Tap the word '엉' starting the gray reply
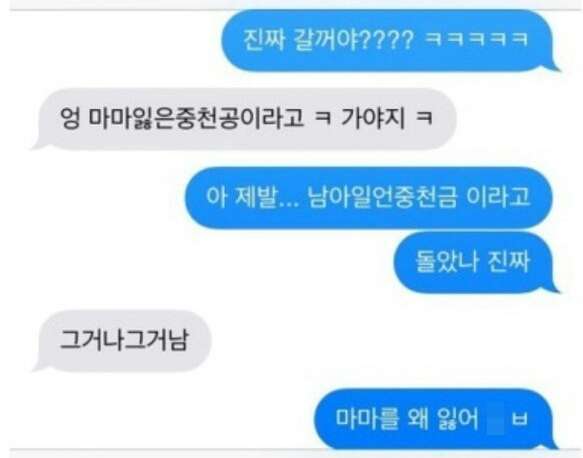 pyautogui.click(x=70, y=118)
